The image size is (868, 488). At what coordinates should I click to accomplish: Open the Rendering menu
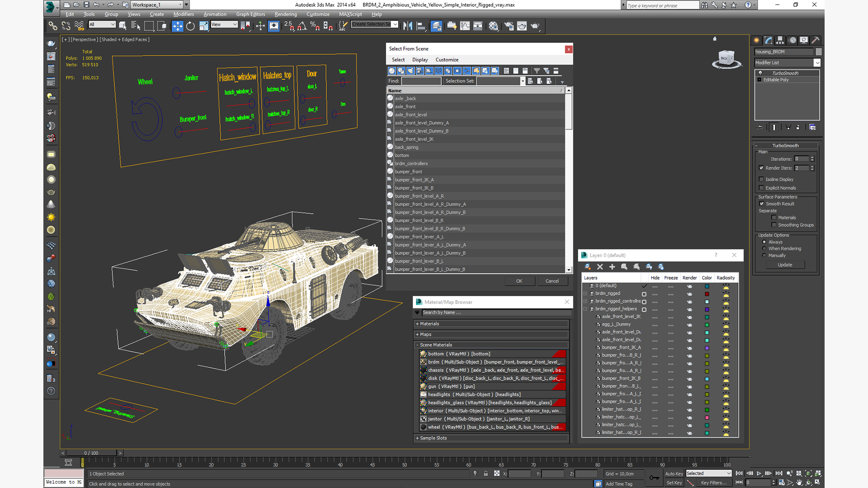pos(286,14)
